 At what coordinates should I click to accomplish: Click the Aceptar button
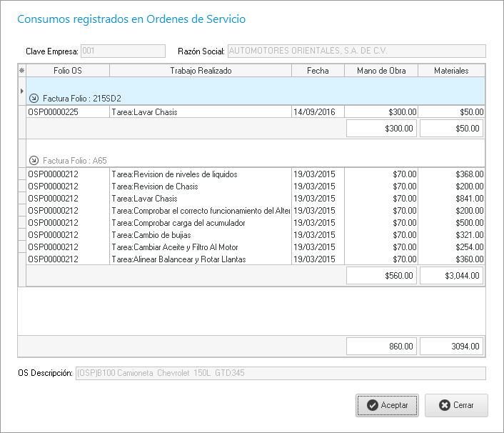[x=386, y=405]
